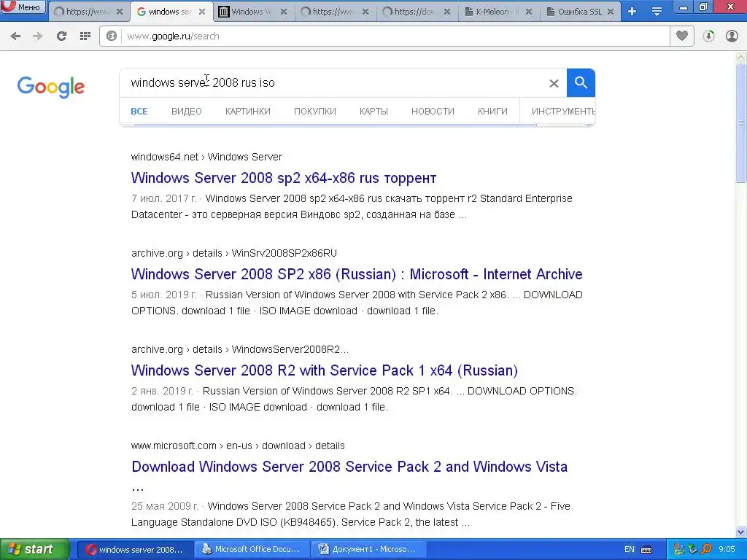The image size is (747, 560).
Task: Click the keyboard icon in the taskbar
Action: coord(646,550)
